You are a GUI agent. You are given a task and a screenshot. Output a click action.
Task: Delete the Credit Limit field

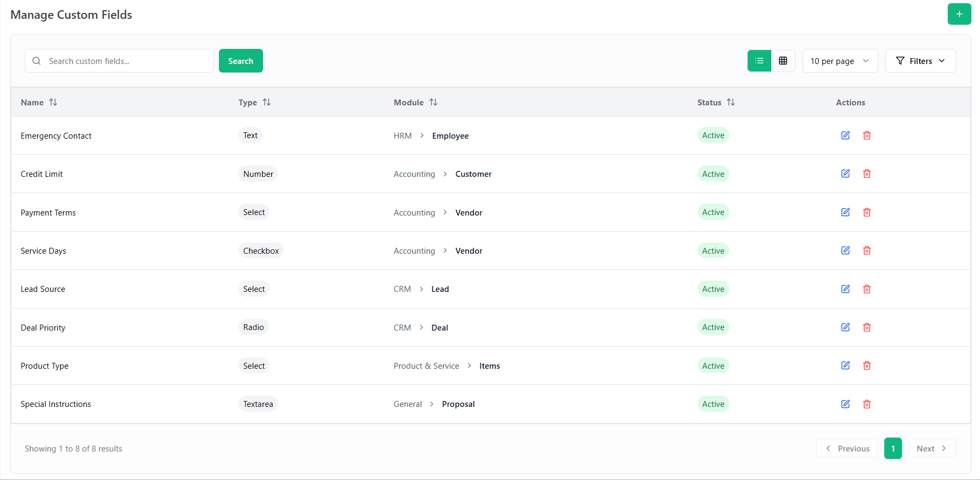tap(867, 174)
